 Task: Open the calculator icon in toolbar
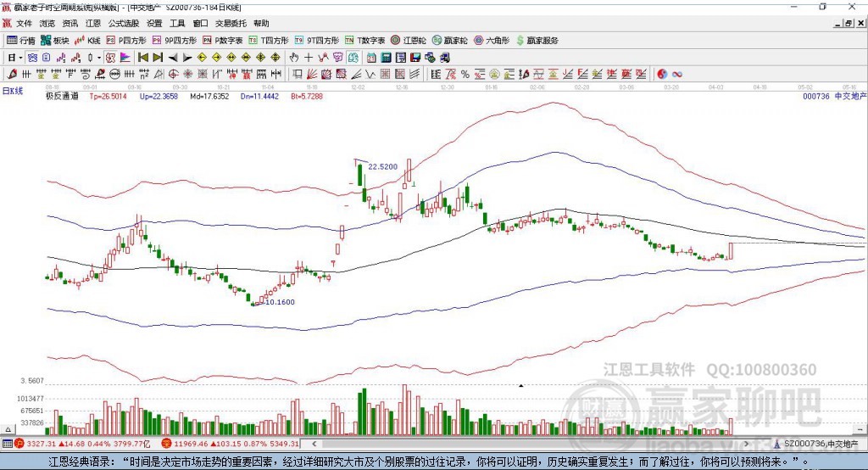(x=386, y=58)
